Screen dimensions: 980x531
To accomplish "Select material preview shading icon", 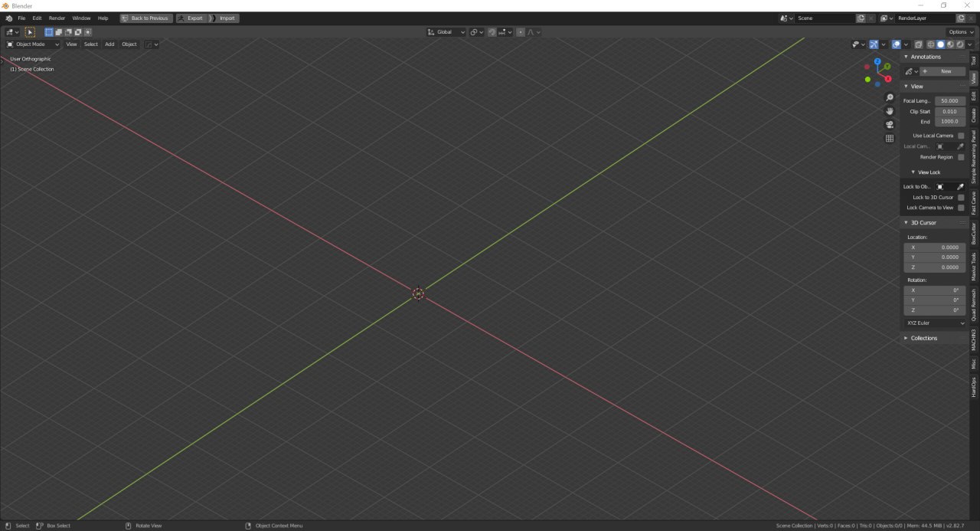I will pyautogui.click(x=950, y=44).
